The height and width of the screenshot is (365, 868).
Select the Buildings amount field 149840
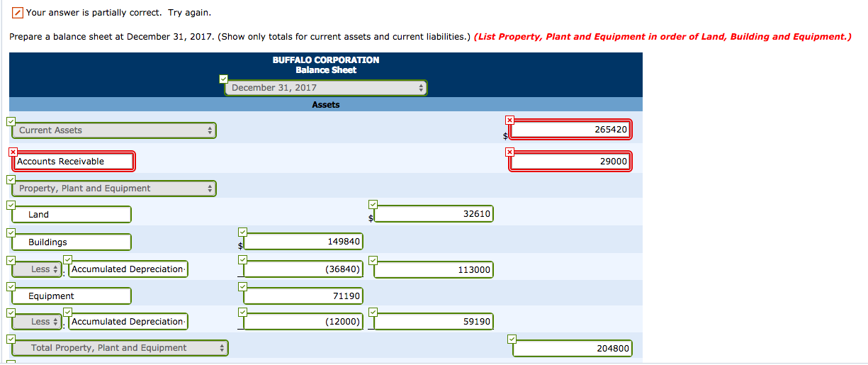[303, 242]
